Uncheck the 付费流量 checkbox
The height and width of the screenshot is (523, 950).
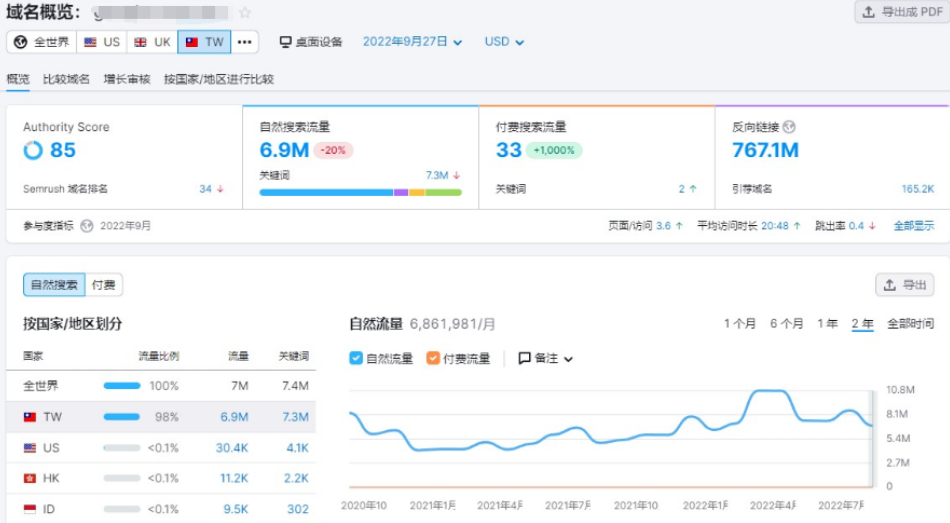433,358
